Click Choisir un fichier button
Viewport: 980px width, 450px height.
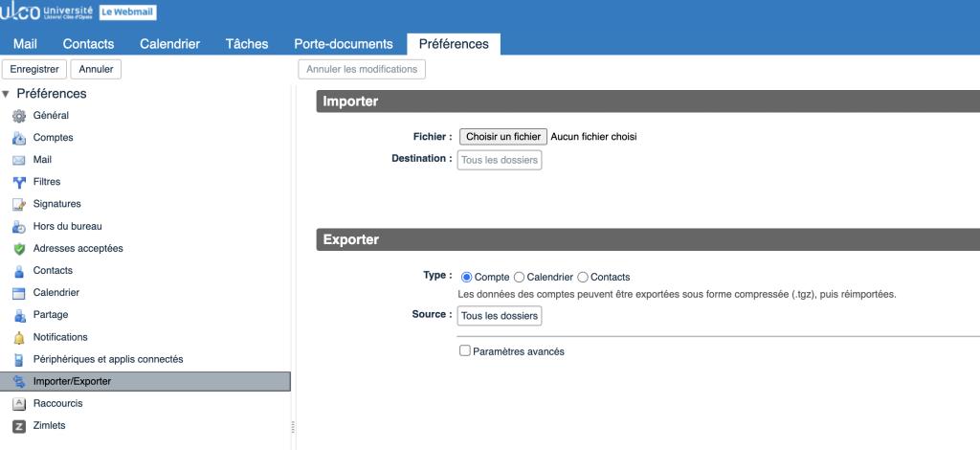point(503,137)
